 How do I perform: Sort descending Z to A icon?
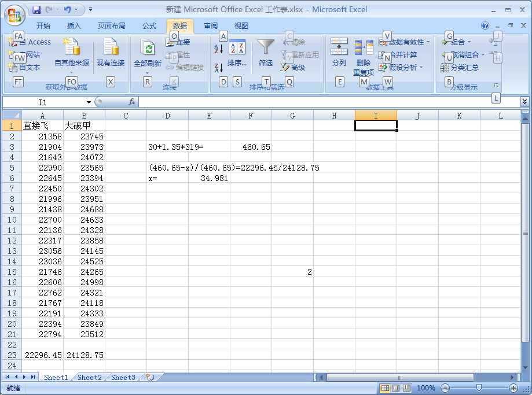[218, 68]
